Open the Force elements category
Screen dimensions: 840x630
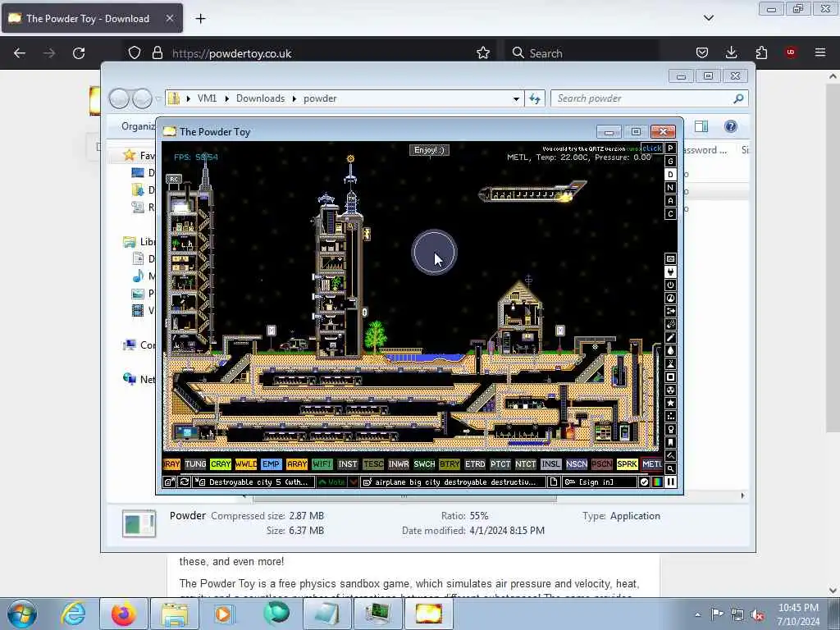click(x=670, y=311)
